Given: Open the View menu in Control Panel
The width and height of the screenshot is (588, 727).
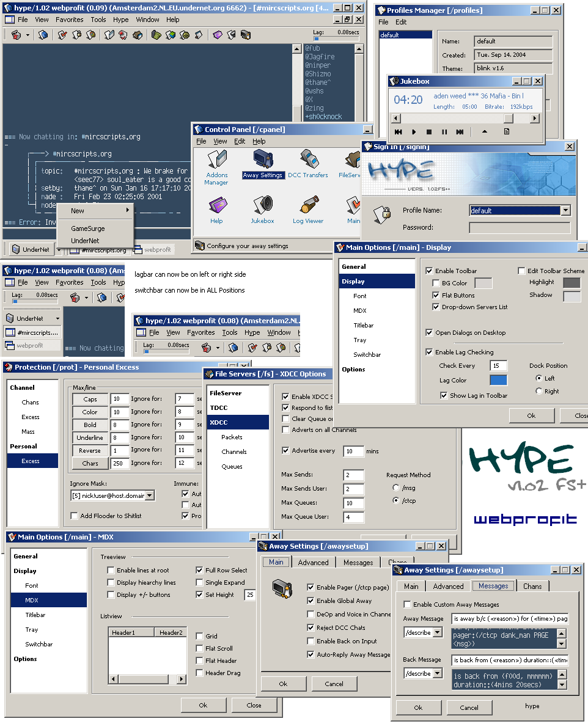Looking at the screenshot, I should point(220,141).
